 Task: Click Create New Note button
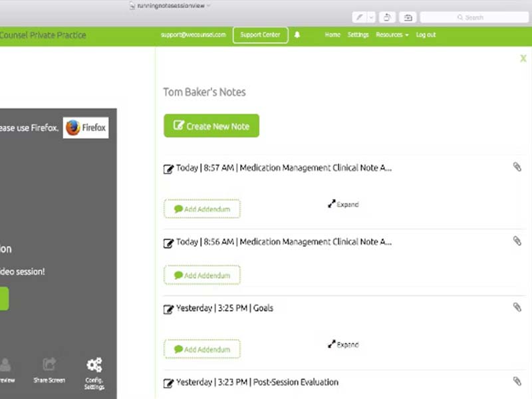(211, 126)
